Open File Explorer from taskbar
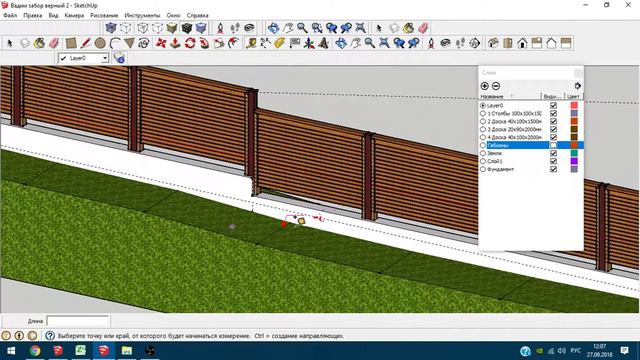The height and width of the screenshot is (360, 640). (x=127, y=351)
